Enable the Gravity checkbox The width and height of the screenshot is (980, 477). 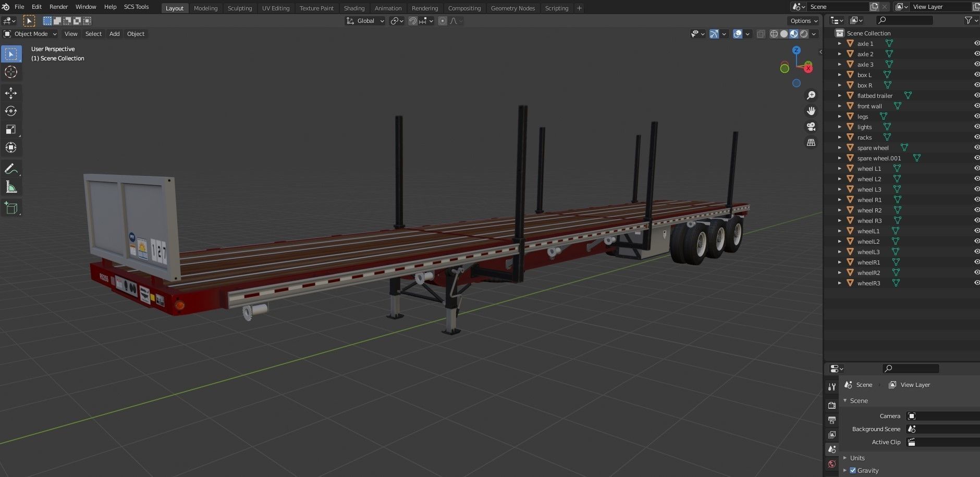[x=853, y=470]
